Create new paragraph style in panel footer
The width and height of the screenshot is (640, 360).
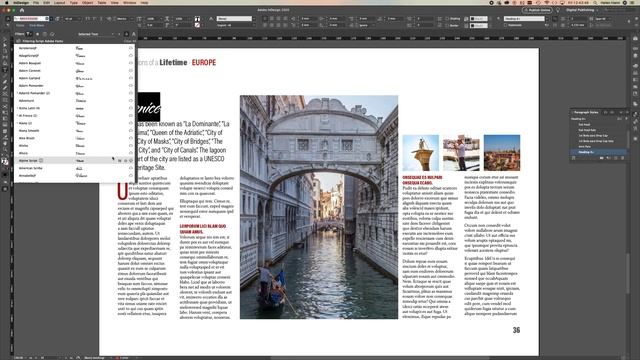tap(616, 158)
